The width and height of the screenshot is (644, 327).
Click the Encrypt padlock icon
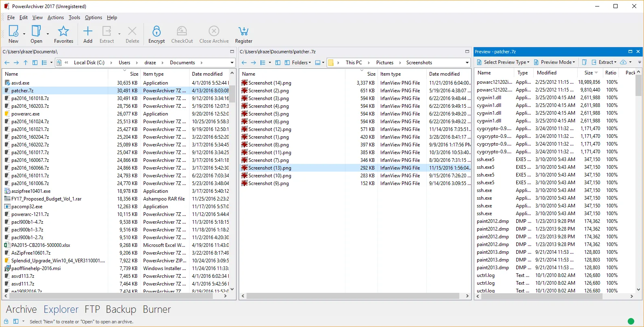point(157,31)
